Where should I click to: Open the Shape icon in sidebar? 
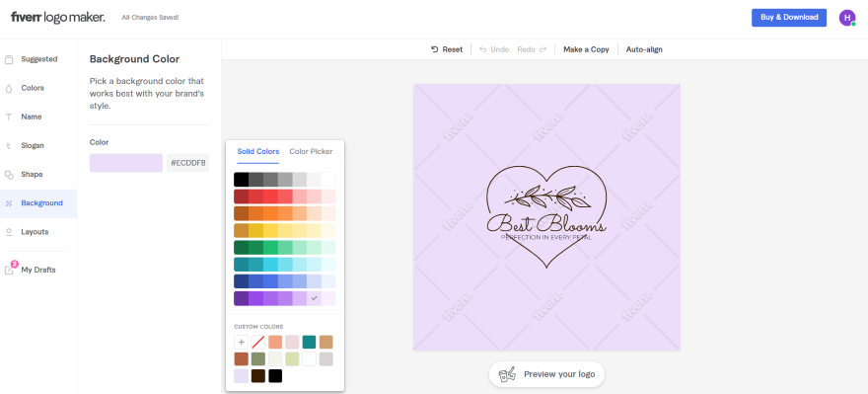(9, 175)
